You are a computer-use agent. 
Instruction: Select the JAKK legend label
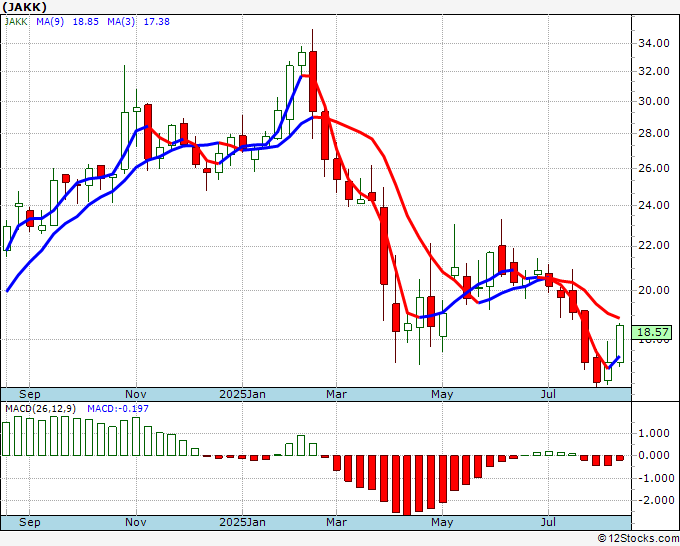pos(16,22)
